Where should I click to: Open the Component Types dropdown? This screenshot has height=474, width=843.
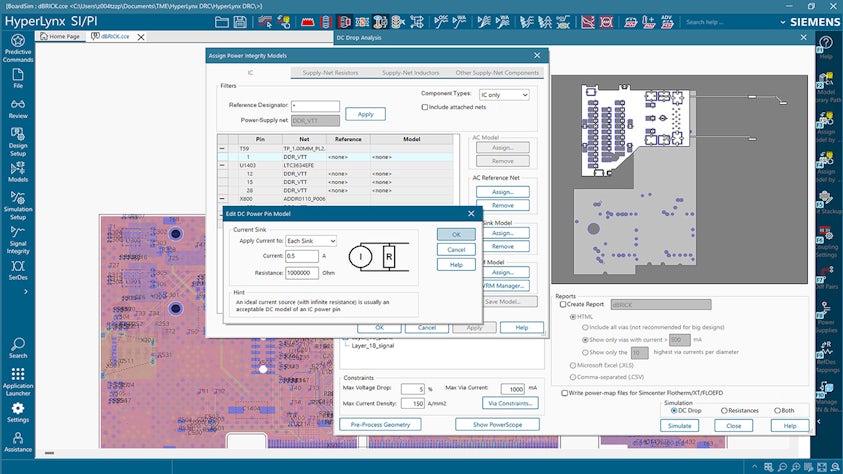[504, 95]
